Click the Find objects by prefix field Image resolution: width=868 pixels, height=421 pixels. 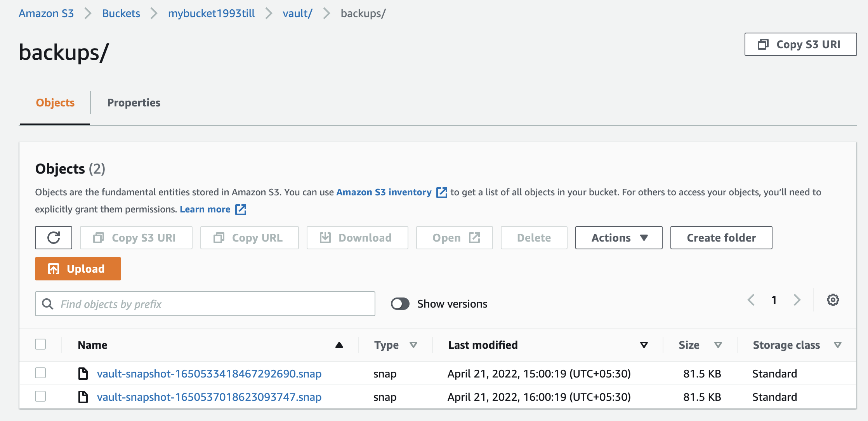(210, 304)
